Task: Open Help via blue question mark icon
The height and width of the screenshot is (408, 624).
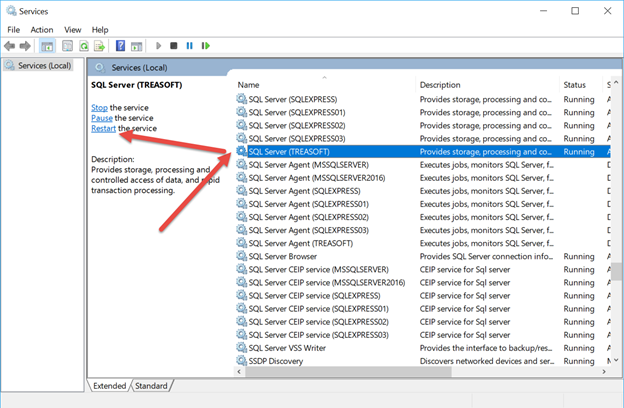Action: tap(120, 46)
